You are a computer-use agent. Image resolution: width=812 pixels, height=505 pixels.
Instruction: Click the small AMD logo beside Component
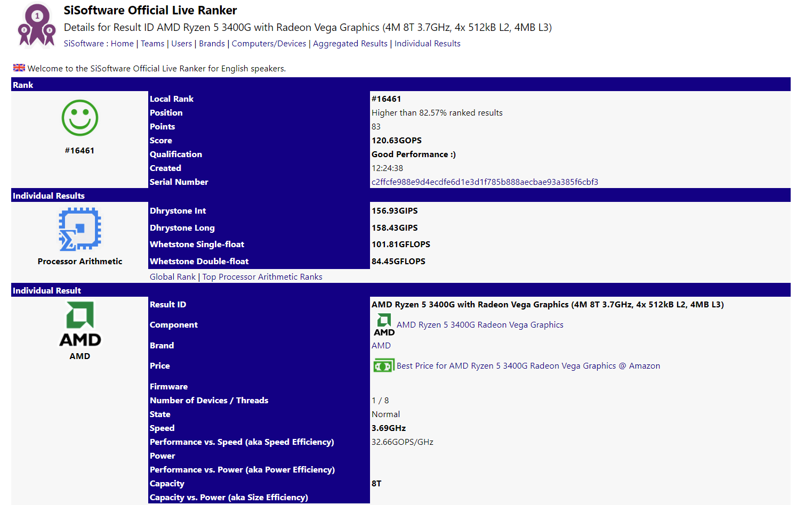(x=384, y=325)
